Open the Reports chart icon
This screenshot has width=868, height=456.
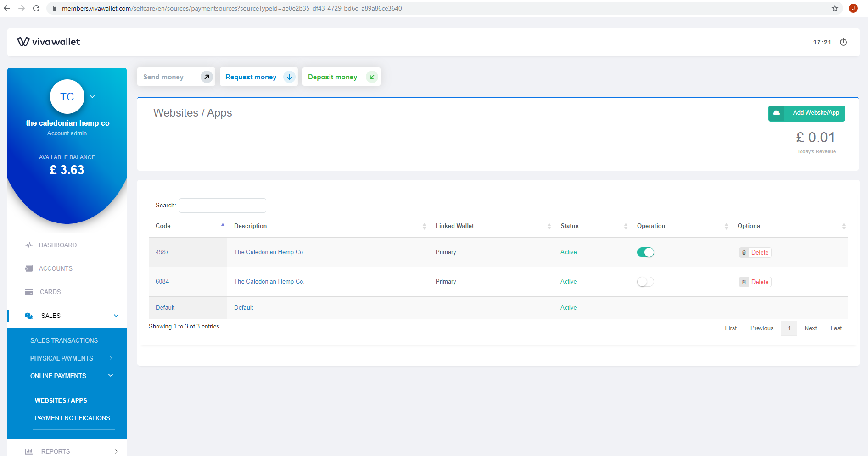click(28, 451)
